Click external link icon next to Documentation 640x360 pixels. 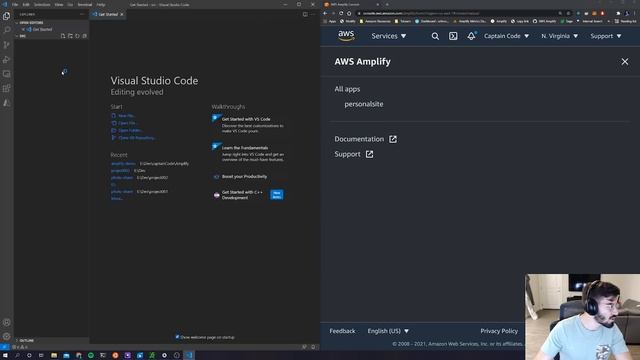pos(393,139)
